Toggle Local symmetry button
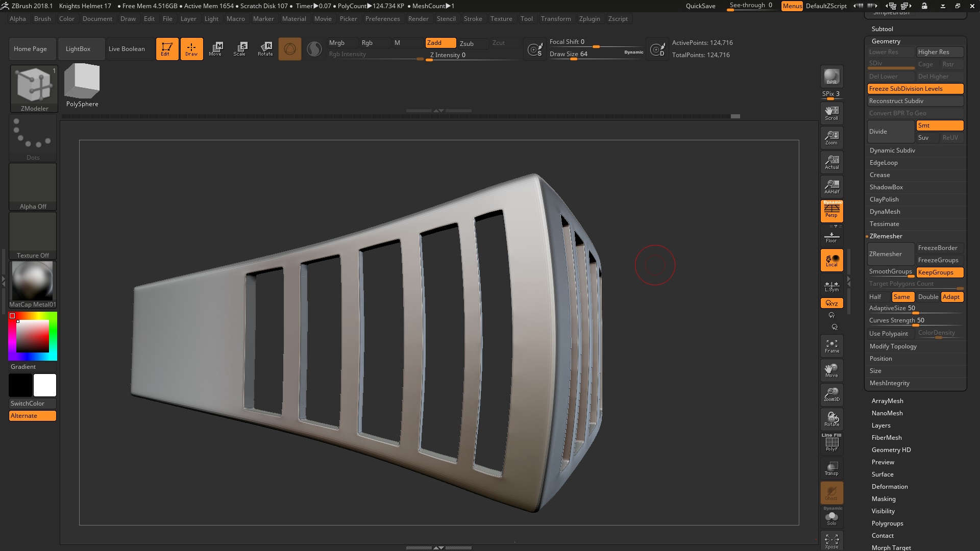Image resolution: width=980 pixels, height=551 pixels. click(x=831, y=260)
